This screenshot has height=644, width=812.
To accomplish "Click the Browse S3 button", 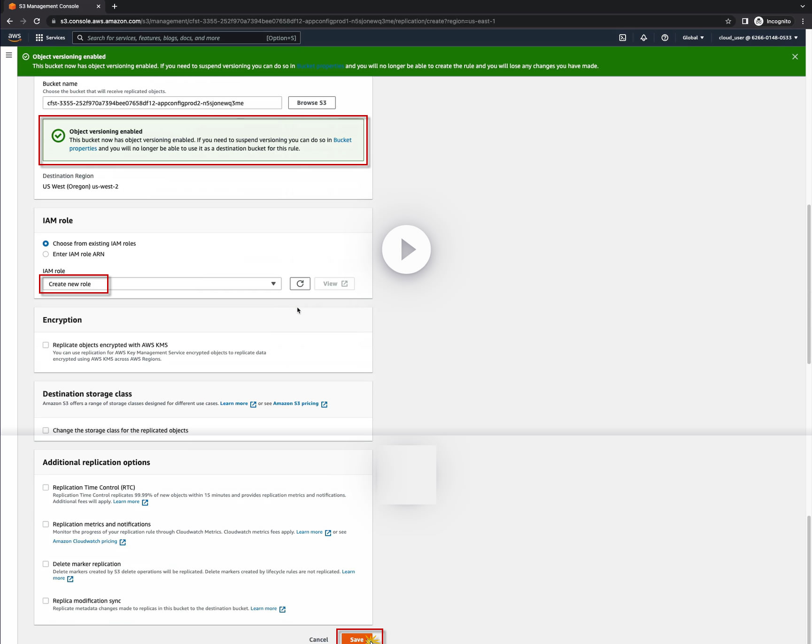I will coord(312,103).
